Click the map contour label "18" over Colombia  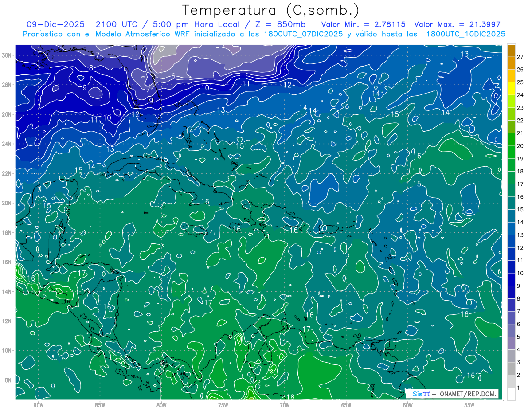[x=291, y=397]
